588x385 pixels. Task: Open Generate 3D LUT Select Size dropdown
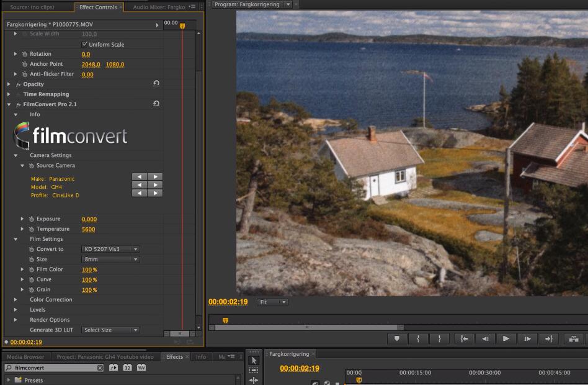click(x=110, y=330)
